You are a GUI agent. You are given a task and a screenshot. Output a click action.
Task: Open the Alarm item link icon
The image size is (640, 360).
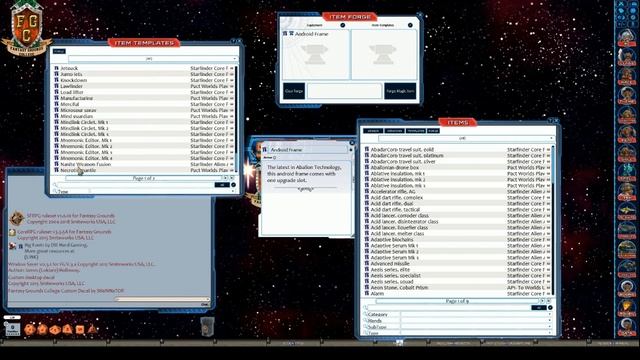pyautogui.click(x=367, y=293)
